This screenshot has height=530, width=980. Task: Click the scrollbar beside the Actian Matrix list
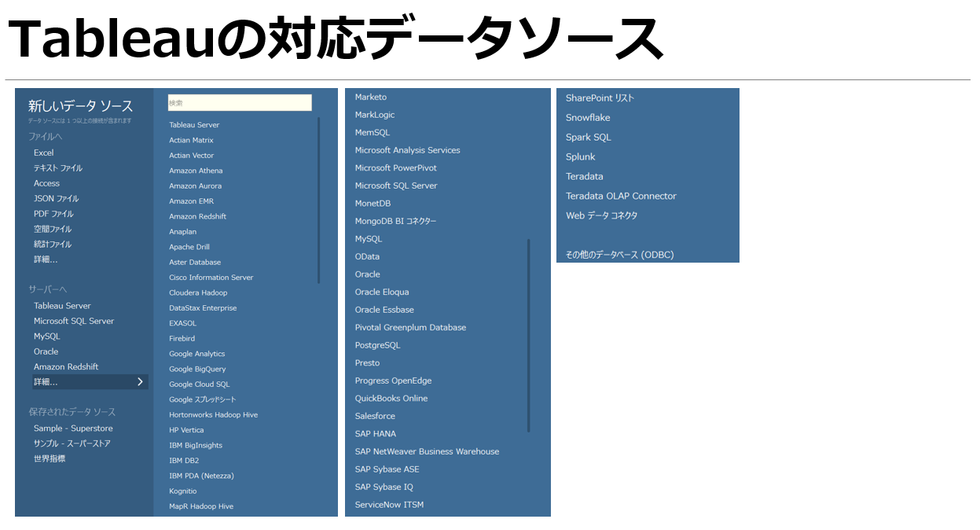tap(318, 200)
